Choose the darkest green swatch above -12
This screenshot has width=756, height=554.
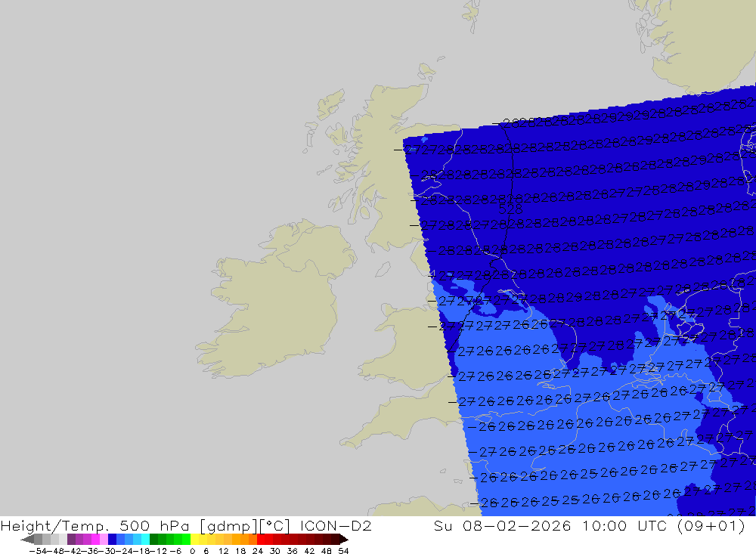[x=153, y=539]
